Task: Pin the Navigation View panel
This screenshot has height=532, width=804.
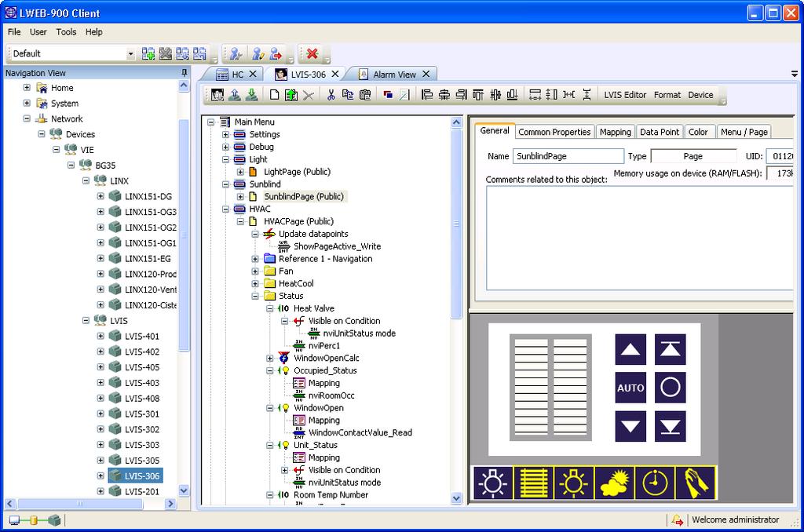Action: coord(184,73)
